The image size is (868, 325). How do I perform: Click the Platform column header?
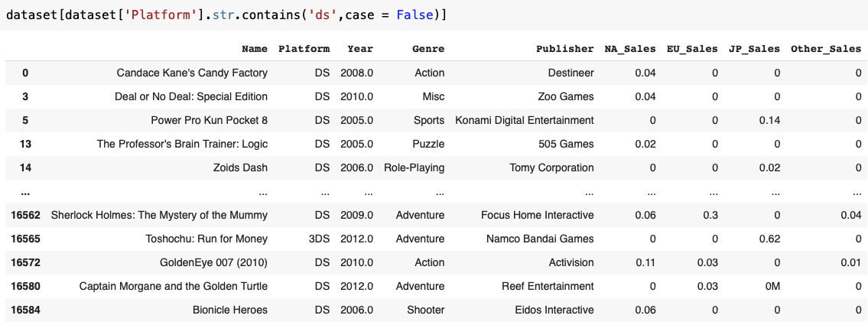coord(304,49)
